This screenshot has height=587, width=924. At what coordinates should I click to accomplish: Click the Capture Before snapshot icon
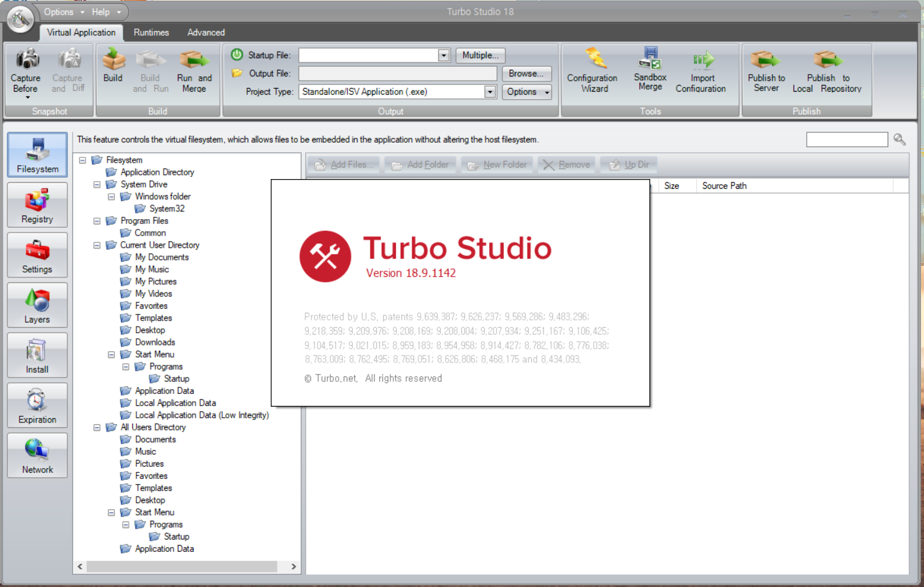pos(27,59)
